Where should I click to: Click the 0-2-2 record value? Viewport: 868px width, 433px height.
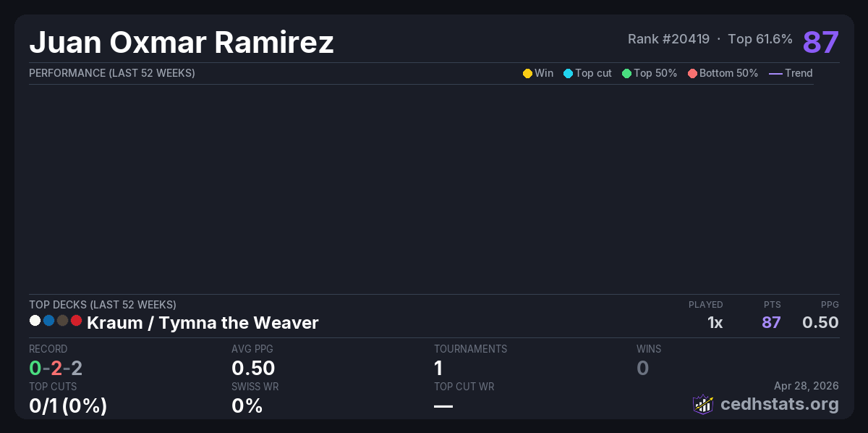(x=56, y=368)
